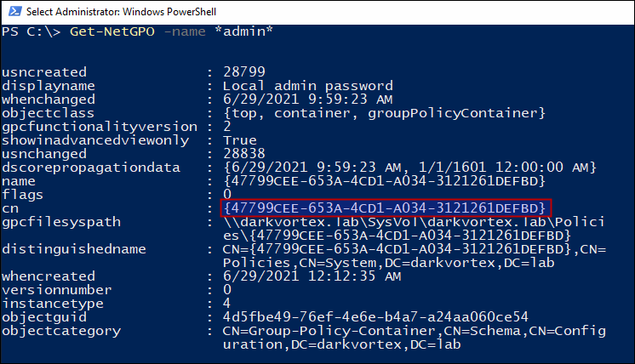The image size is (635, 364).
Task: Click the whenchanged timestamp value
Action: click(307, 100)
